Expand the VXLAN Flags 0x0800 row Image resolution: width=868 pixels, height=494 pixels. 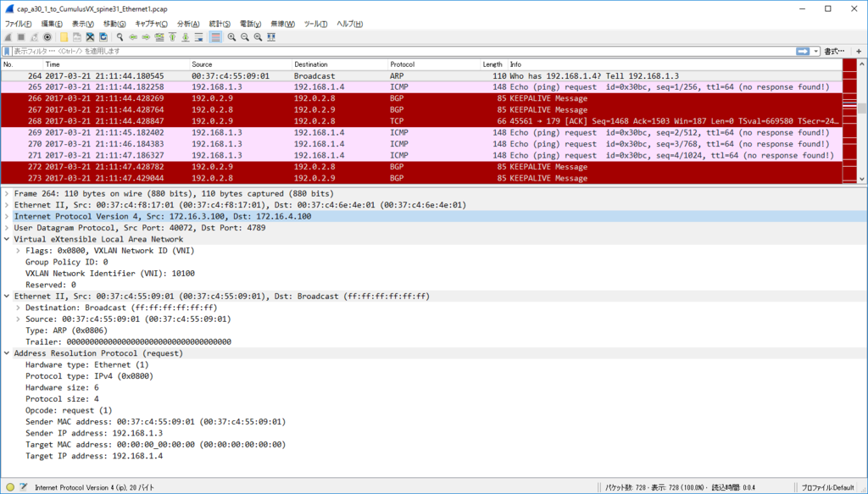(x=19, y=251)
